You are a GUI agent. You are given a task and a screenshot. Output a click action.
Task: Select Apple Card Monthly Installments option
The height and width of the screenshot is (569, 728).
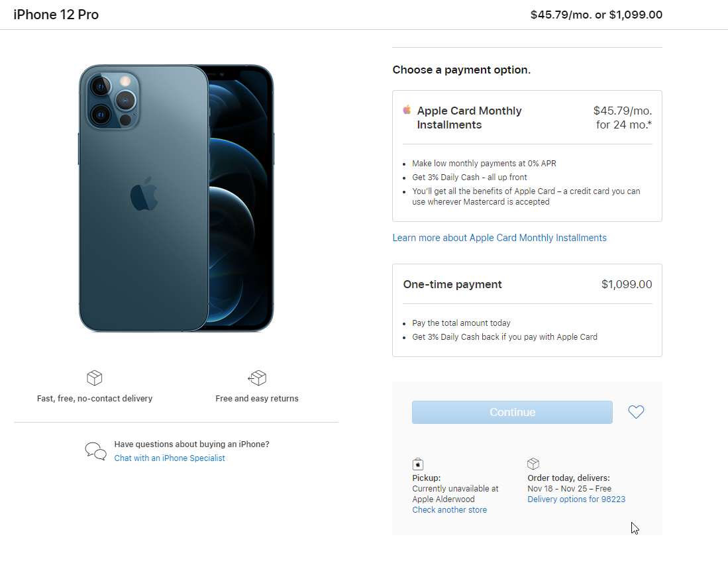click(x=527, y=118)
